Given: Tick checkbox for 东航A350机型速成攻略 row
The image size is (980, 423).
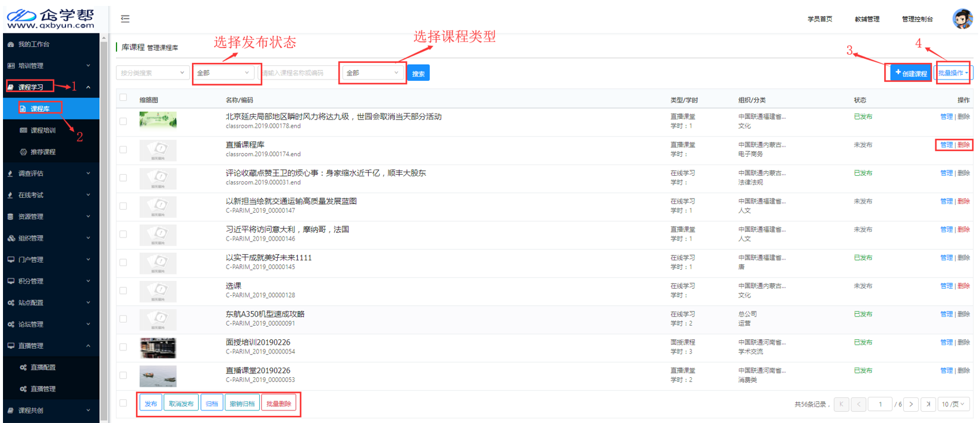Looking at the screenshot, I should point(123,319).
